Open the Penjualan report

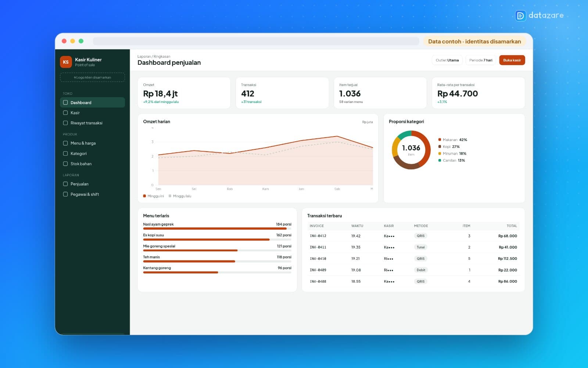point(92,184)
